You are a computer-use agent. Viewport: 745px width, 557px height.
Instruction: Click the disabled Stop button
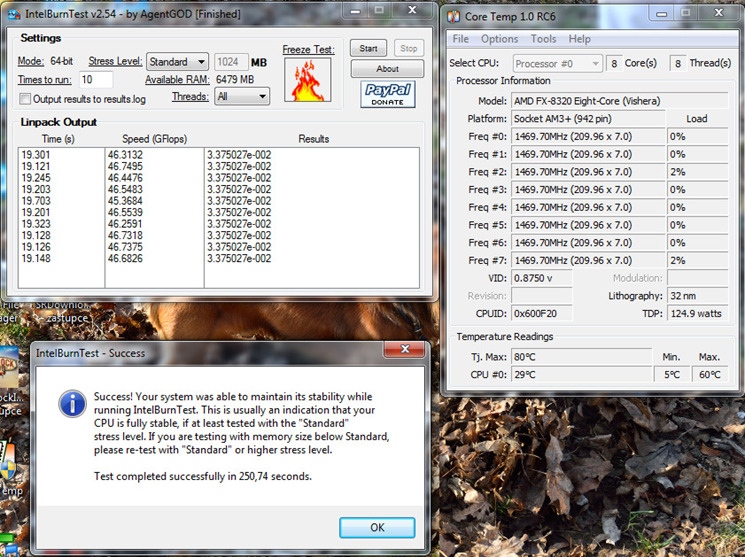(x=409, y=48)
